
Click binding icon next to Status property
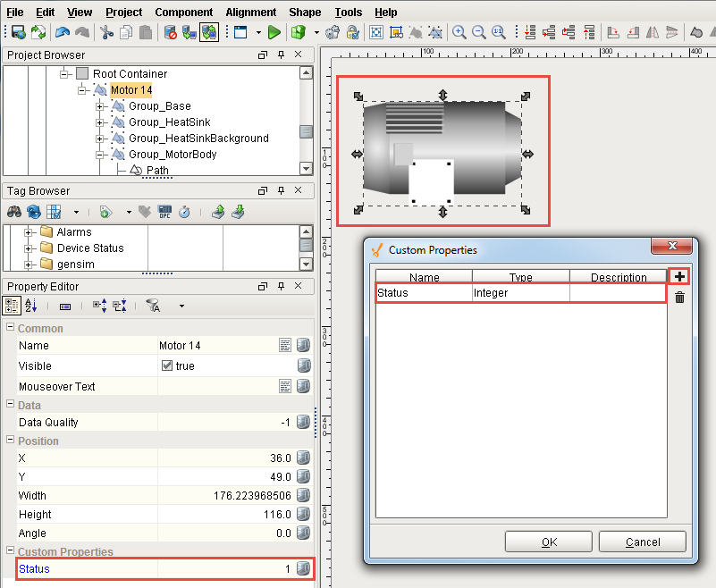(x=304, y=568)
